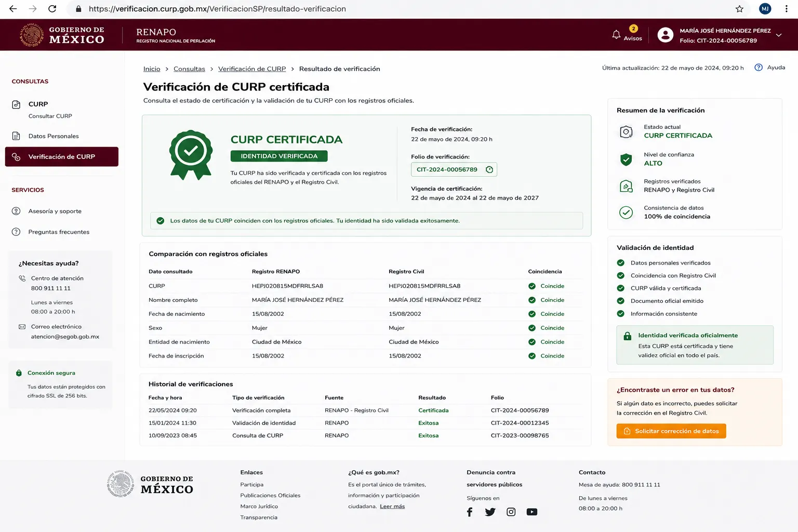Open the Twitter icon in footer

[490, 512]
